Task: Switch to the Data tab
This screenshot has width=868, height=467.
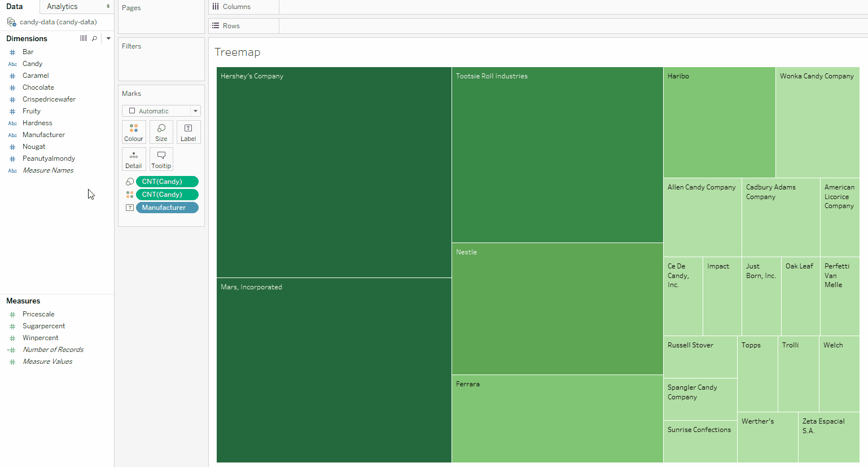Action: pos(15,7)
